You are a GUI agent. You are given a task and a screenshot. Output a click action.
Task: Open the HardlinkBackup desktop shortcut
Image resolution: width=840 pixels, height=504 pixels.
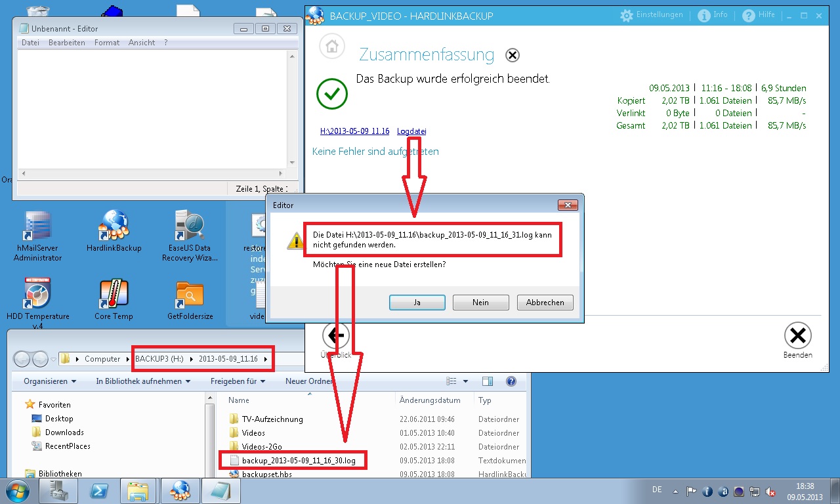(x=114, y=231)
